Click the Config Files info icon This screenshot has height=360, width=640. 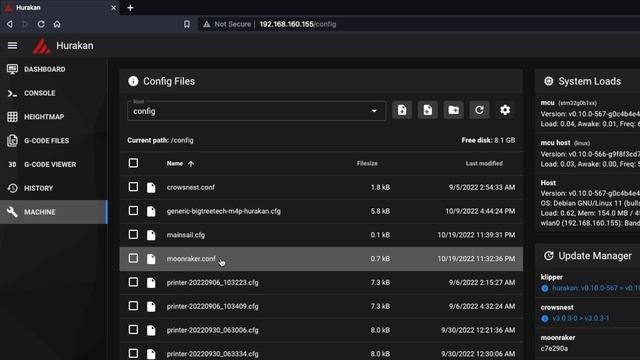tap(133, 81)
